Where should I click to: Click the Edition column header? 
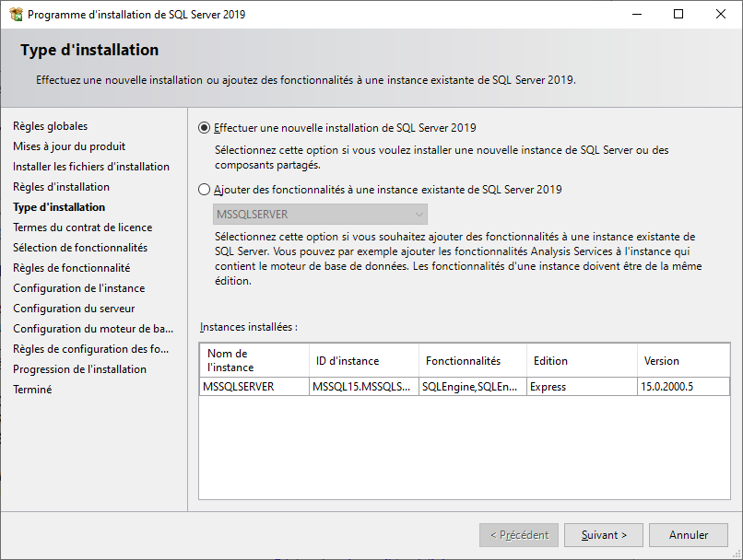coord(582,361)
